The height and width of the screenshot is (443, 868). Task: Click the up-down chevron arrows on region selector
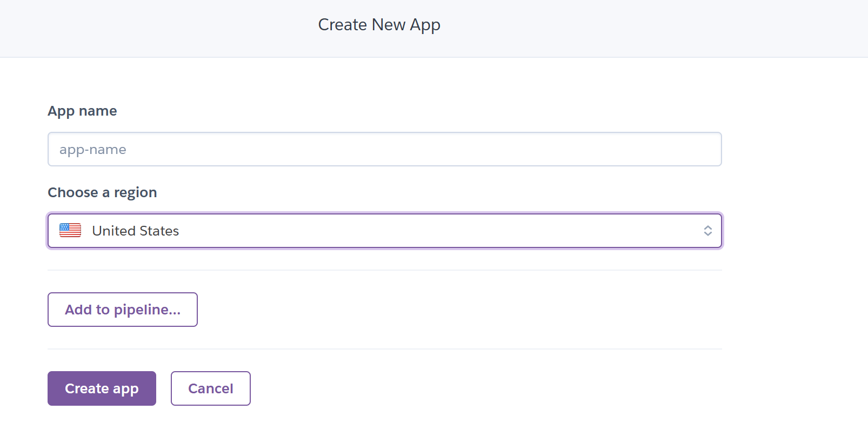(x=707, y=231)
